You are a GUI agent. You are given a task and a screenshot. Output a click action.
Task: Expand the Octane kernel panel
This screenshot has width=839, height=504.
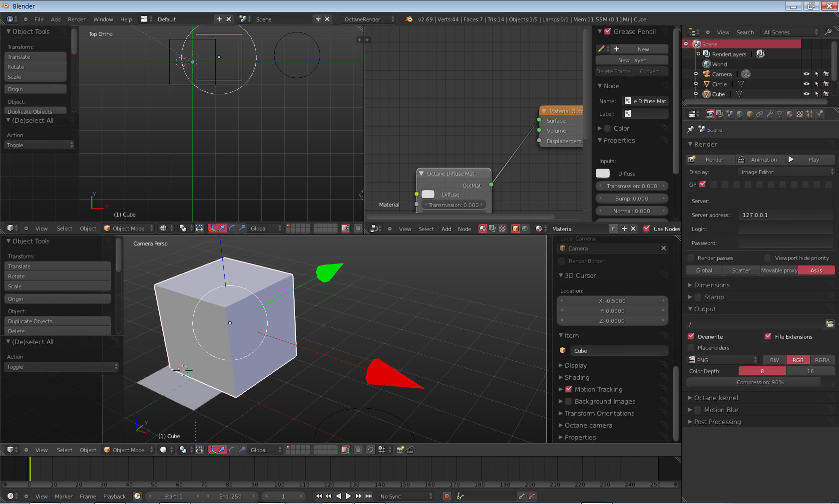click(715, 398)
